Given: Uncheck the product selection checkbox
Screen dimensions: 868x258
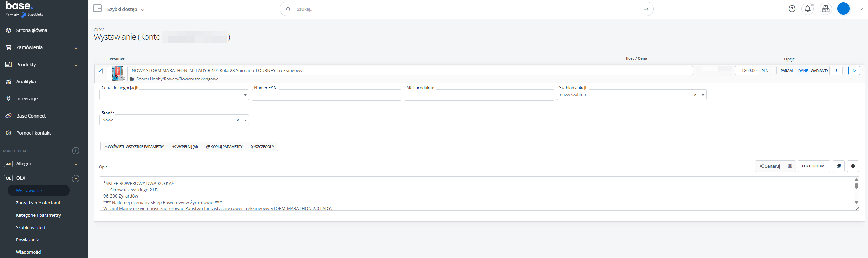Looking at the screenshot, I should pyautogui.click(x=100, y=71).
